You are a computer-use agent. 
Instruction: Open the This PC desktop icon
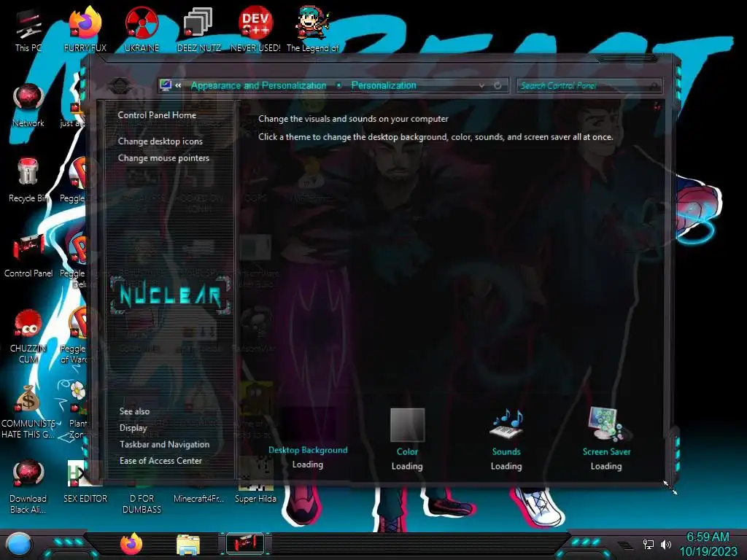28,29
